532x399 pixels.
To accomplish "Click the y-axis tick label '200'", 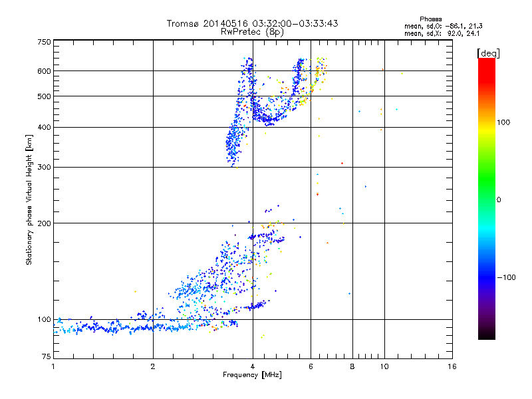I will coord(44,223).
